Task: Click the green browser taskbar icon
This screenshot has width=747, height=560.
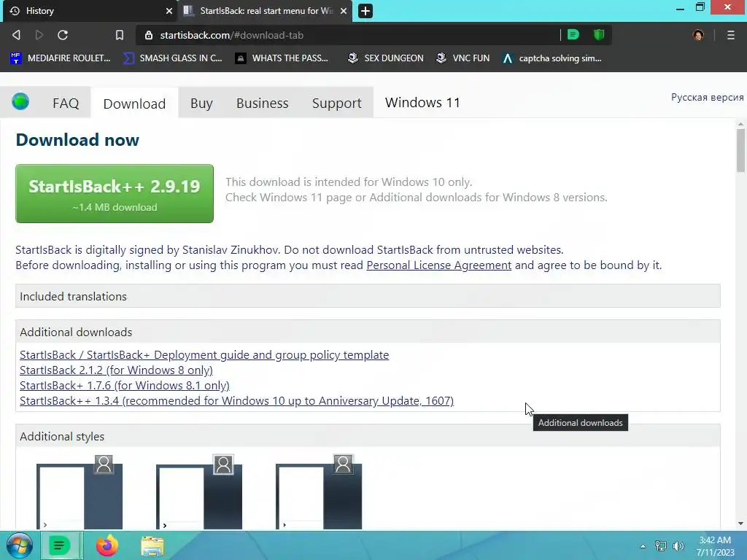Action: coord(60,545)
